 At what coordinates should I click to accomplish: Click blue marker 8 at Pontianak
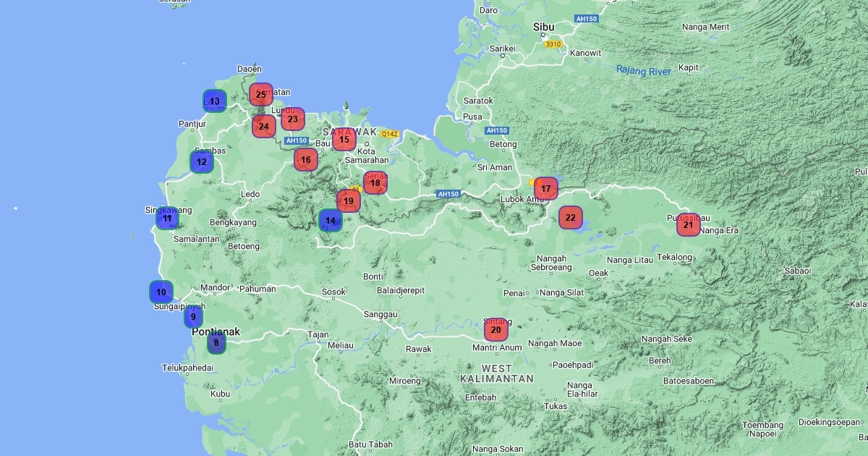coord(216,342)
